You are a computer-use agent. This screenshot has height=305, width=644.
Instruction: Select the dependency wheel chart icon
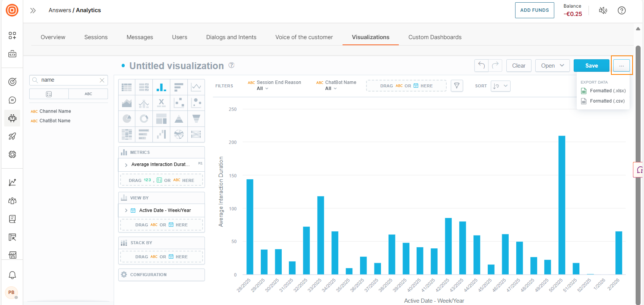tap(179, 134)
